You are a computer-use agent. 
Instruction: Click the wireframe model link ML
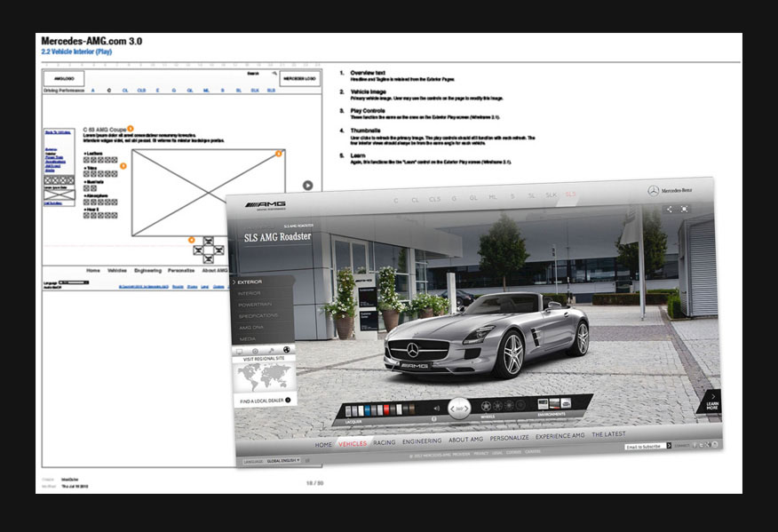(206, 91)
